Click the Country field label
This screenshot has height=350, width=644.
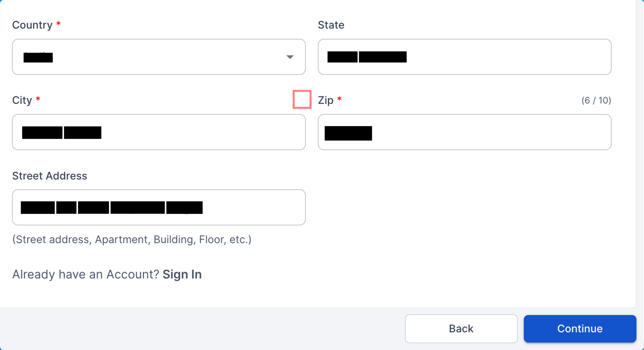(32, 25)
